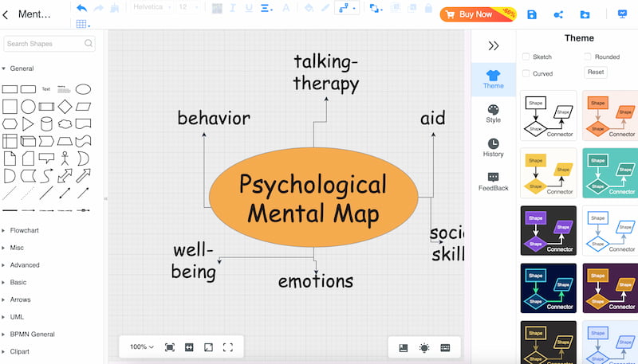Viewport: 638px width, 364px height.
Task: Open the folder export icon
Action: (585, 14)
